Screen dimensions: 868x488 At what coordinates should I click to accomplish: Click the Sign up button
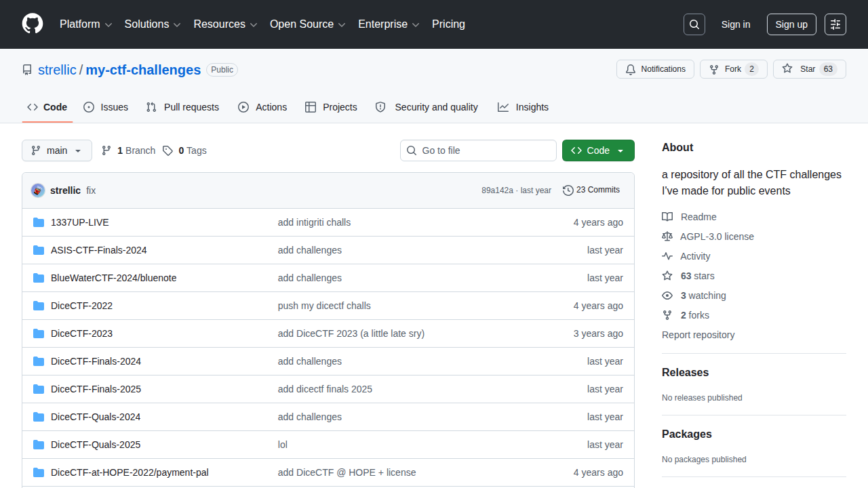[791, 24]
